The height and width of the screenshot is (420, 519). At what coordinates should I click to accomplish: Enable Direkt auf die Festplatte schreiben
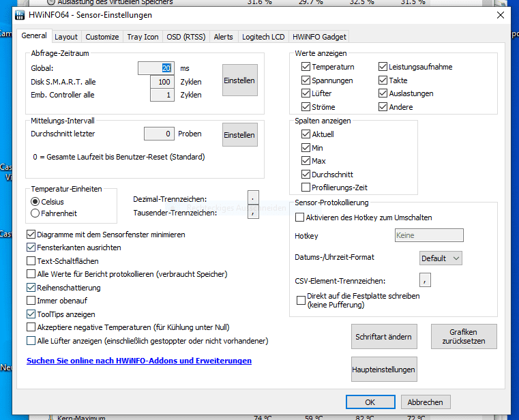(x=301, y=300)
